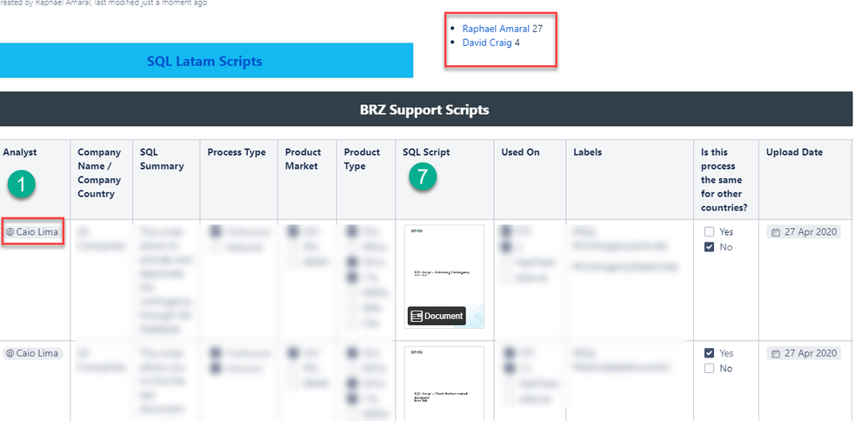Click calendar icon in first row date
868x421 pixels.
pyautogui.click(x=776, y=232)
